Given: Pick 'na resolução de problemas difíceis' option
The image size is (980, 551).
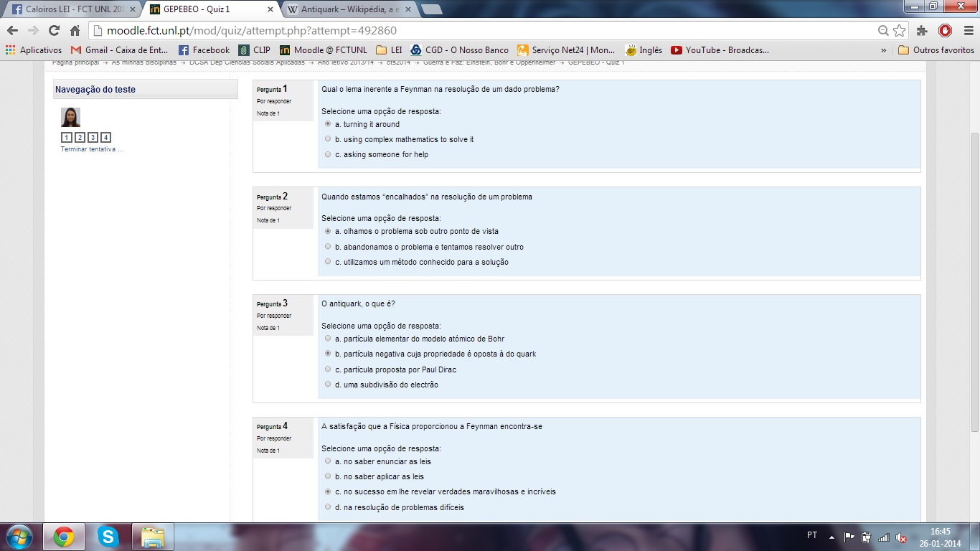Looking at the screenshot, I should tap(328, 507).
